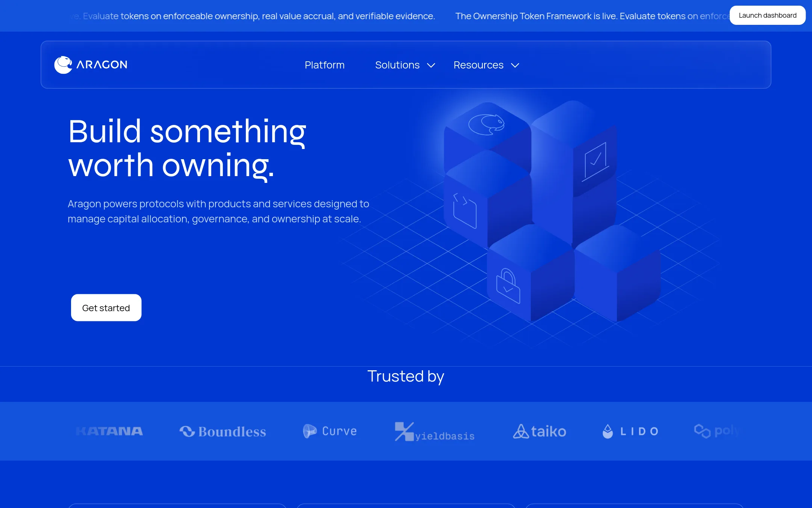Open the Platform menu item

(x=324, y=65)
